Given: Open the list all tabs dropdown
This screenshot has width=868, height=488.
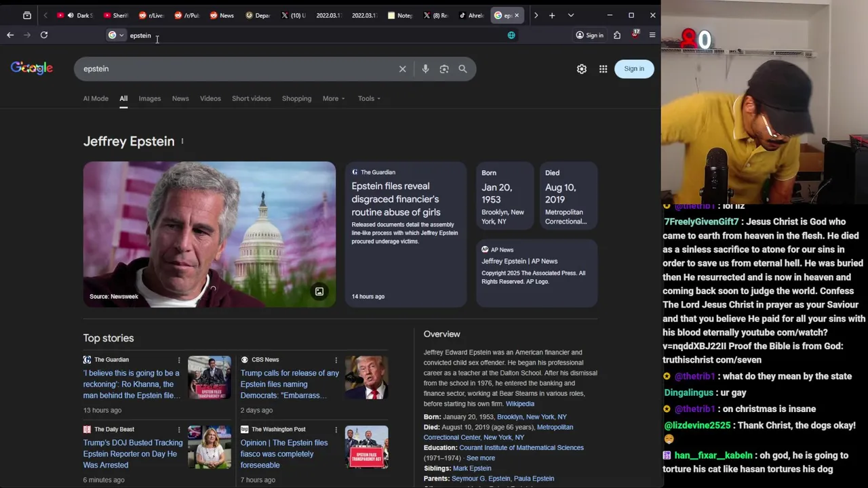Looking at the screenshot, I should click(x=571, y=15).
